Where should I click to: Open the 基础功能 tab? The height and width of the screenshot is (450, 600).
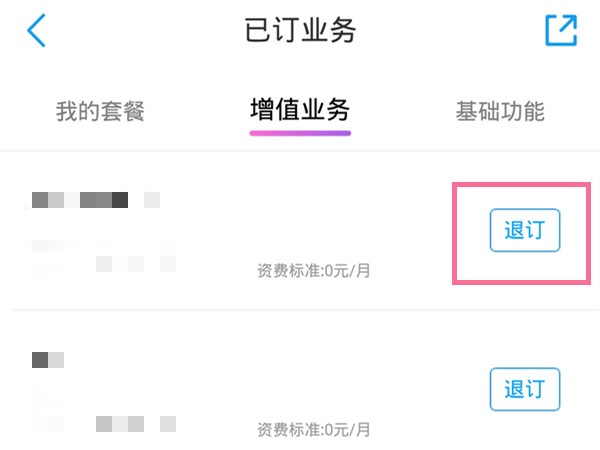500,111
